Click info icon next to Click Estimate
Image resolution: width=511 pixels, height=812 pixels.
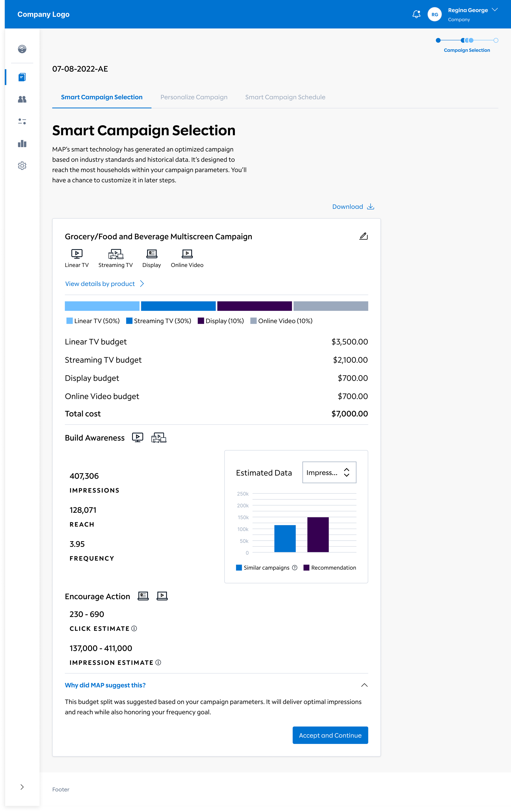tap(134, 628)
